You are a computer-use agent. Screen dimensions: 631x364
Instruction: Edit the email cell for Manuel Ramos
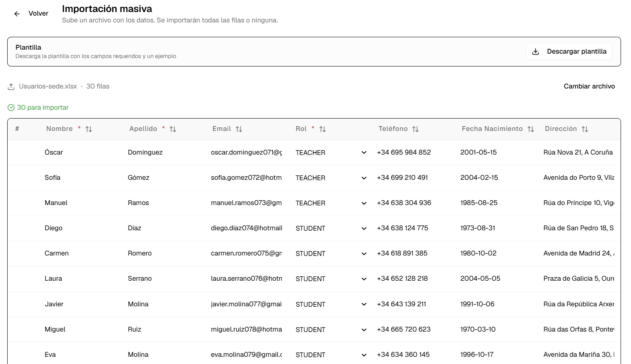pos(246,203)
